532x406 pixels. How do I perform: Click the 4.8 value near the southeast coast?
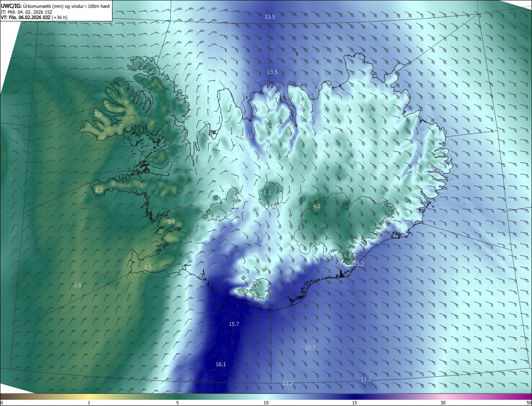point(347,256)
